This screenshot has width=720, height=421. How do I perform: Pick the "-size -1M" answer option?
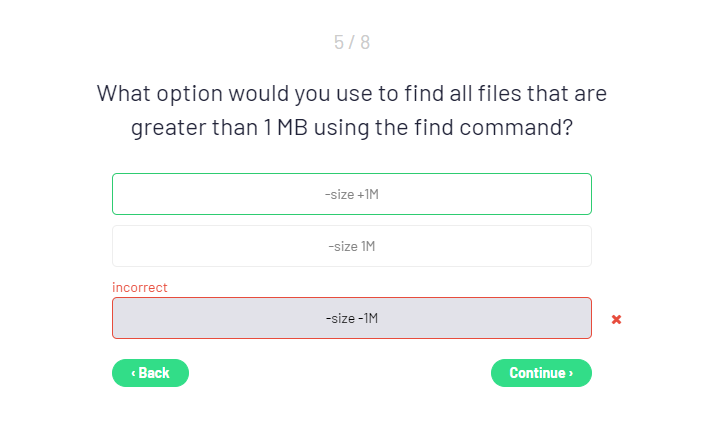coord(351,318)
